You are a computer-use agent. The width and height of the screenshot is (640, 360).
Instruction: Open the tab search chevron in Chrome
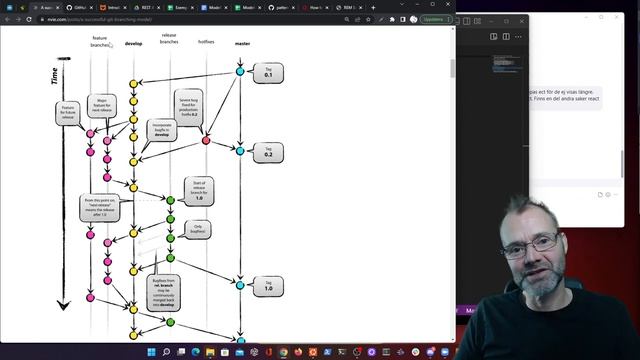tap(402, 4)
